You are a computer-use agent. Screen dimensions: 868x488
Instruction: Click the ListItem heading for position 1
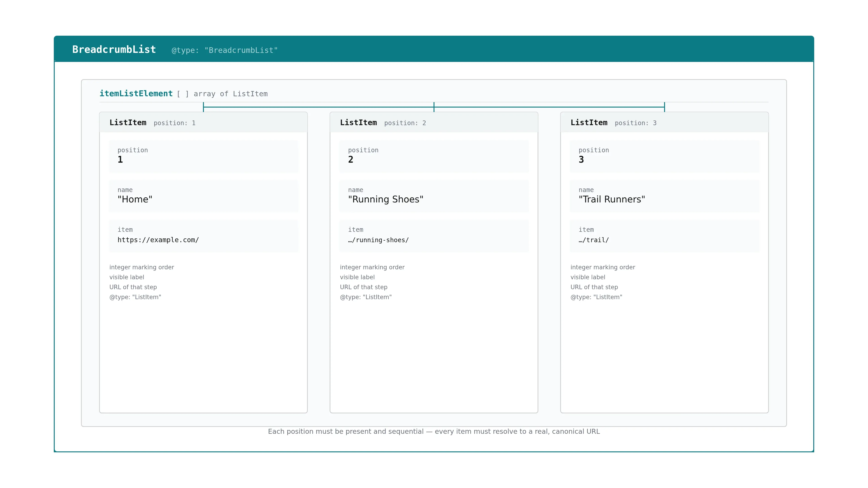click(128, 123)
